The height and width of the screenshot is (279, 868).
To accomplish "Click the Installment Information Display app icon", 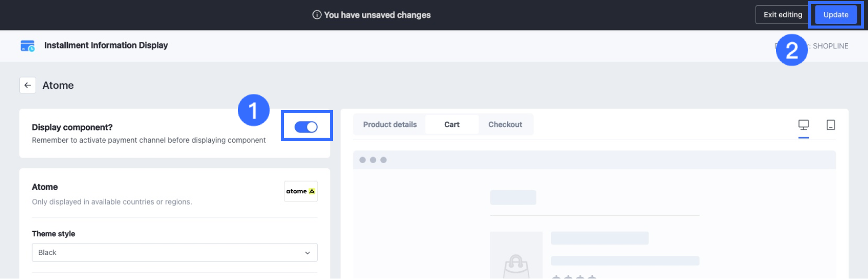I will (x=28, y=46).
